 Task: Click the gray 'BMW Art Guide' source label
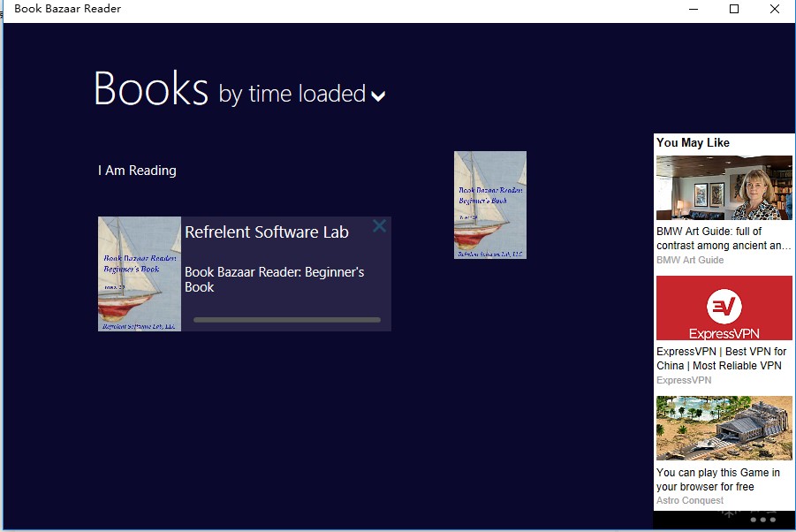coord(690,260)
